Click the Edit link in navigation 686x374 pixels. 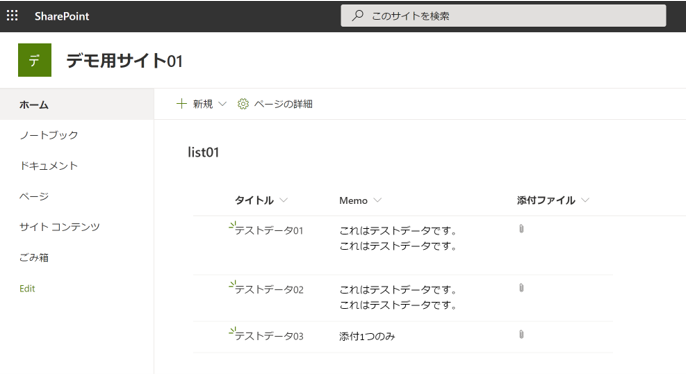click(x=27, y=289)
